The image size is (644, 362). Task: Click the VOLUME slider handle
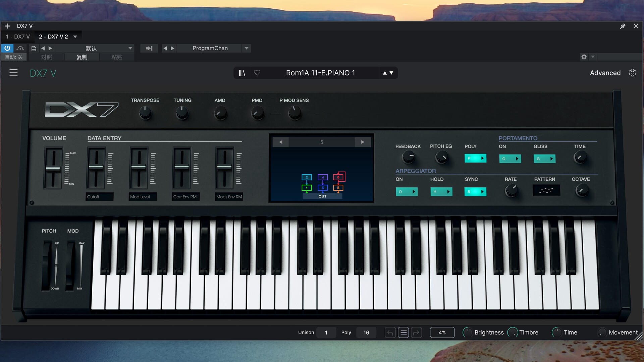[53, 168]
